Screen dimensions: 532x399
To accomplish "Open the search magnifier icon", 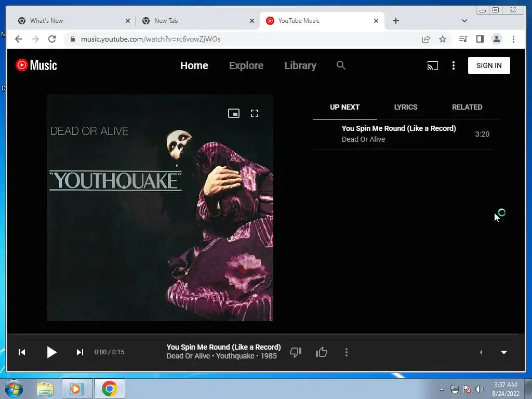I will pos(341,65).
